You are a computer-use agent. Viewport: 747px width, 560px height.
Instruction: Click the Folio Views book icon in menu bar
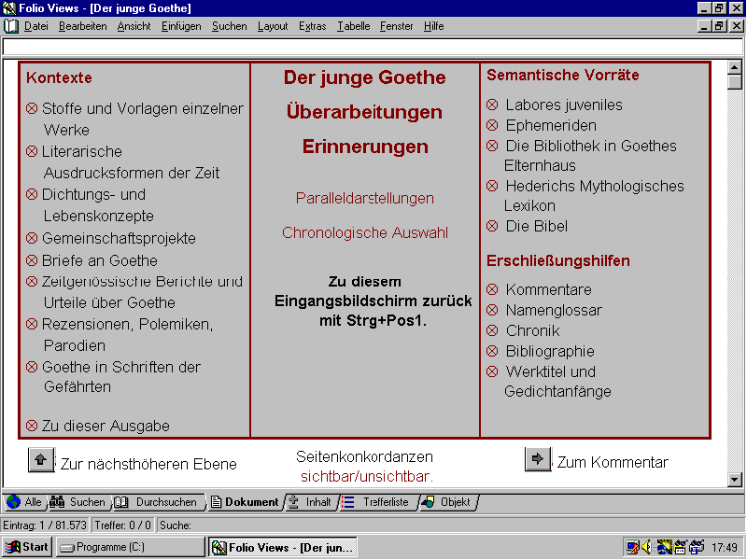pos(11,26)
